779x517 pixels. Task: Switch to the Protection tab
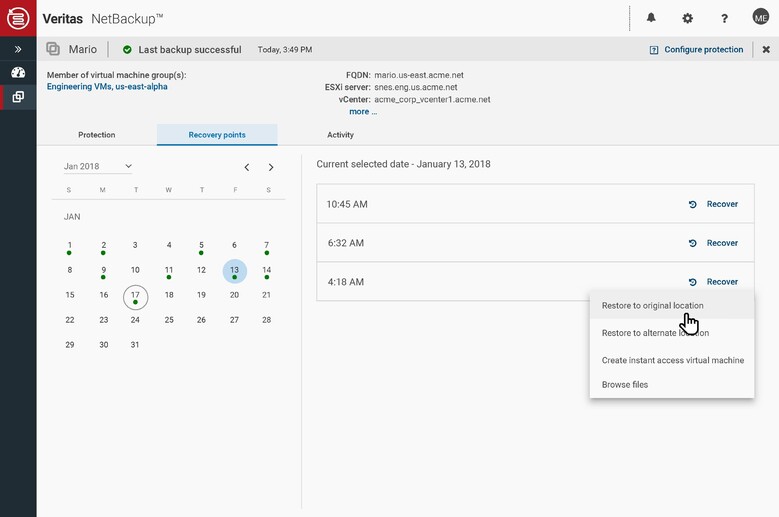tap(96, 135)
